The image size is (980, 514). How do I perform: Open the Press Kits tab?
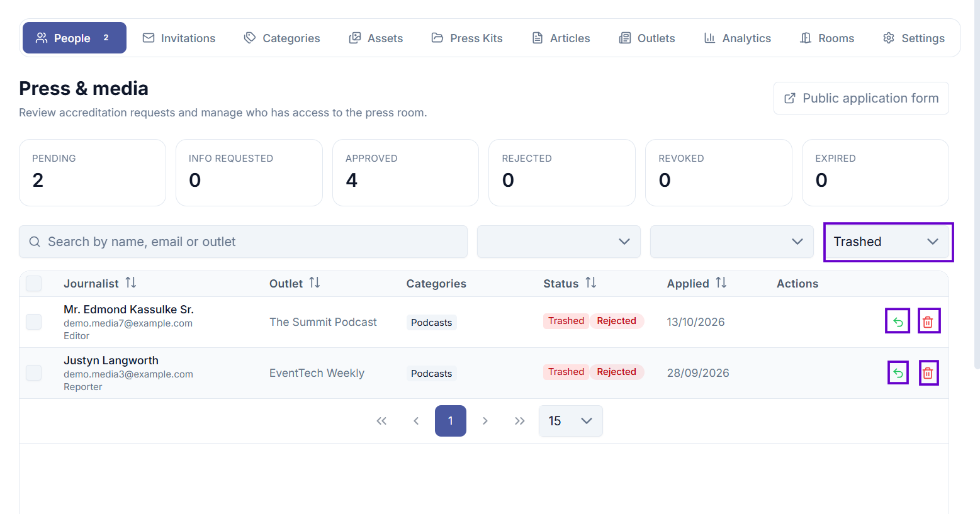(x=467, y=38)
